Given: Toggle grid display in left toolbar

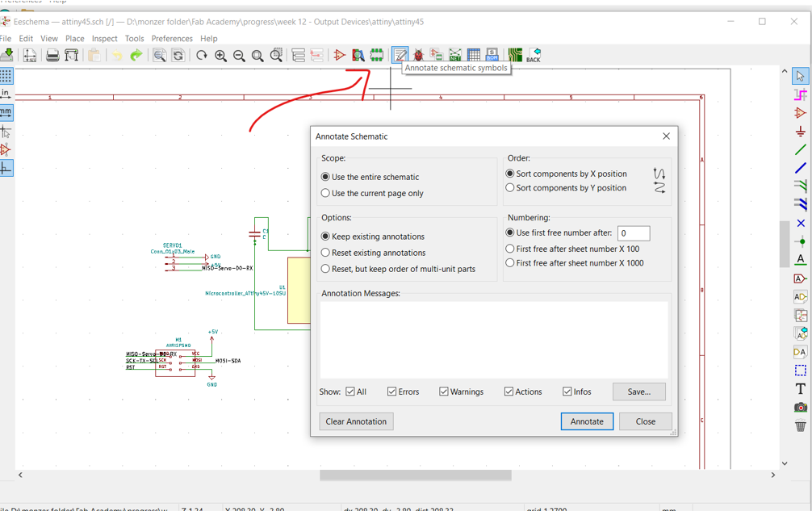Looking at the screenshot, I should pos(6,76).
